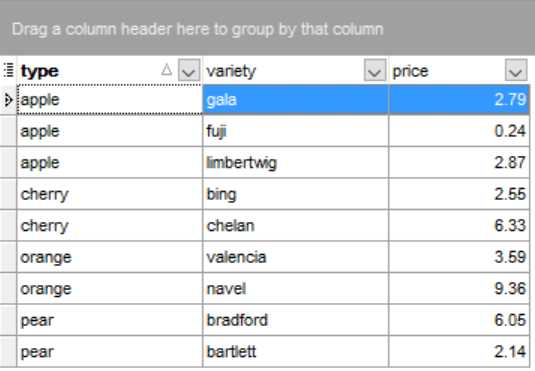The height and width of the screenshot is (371, 535).
Task: Open the type column filter dropdown
Action: pyautogui.click(x=189, y=70)
